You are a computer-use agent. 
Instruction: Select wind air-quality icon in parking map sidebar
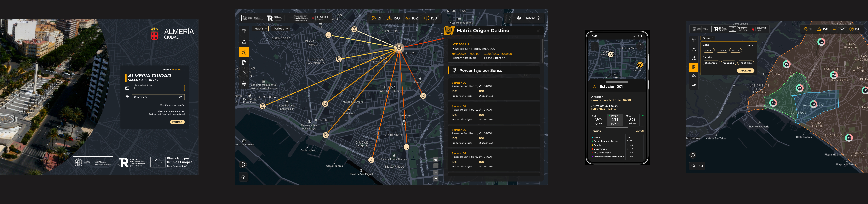click(694, 85)
